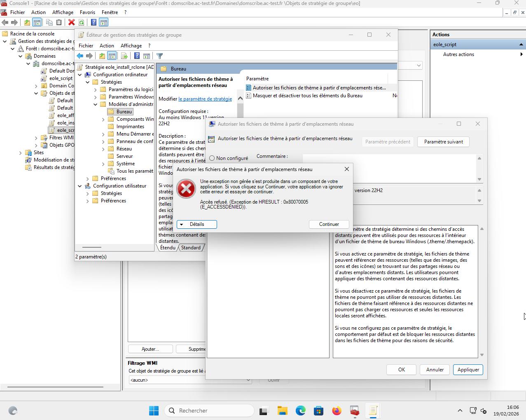This screenshot has height=420, width=526.
Task: Click the Paste clipboard icon in console toolbar
Action: pyautogui.click(x=59, y=22)
